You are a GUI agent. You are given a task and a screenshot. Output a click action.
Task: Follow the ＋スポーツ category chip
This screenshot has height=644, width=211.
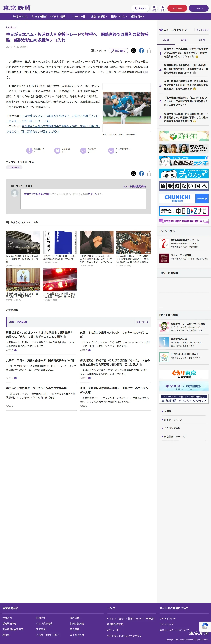tap(14, 167)
